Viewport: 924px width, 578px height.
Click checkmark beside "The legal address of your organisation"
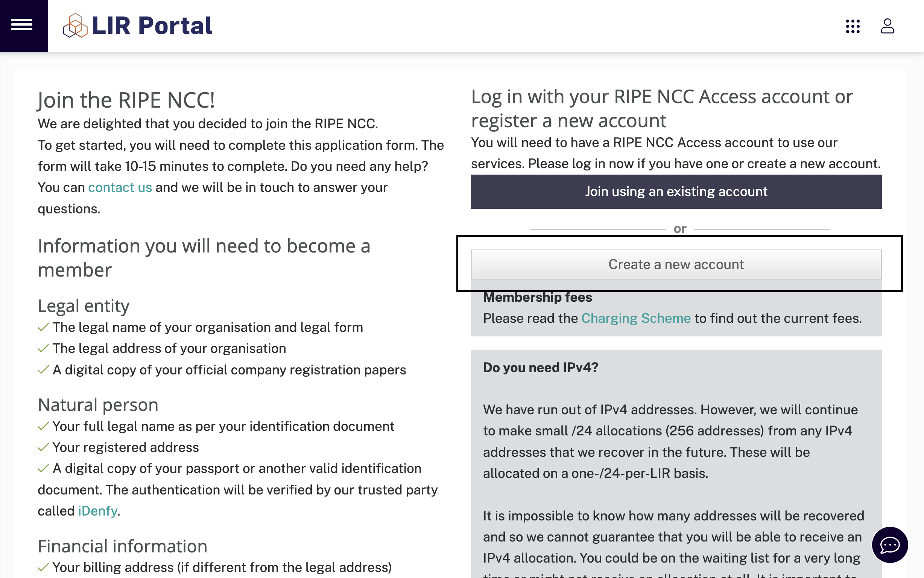coord(43,348)
